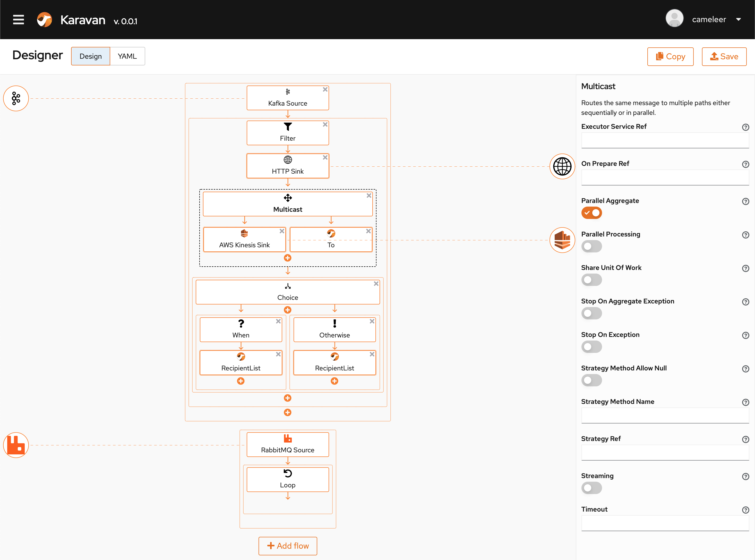Click the Kafka source circle icon
The image size is (755, 560).
coord(16,98)
